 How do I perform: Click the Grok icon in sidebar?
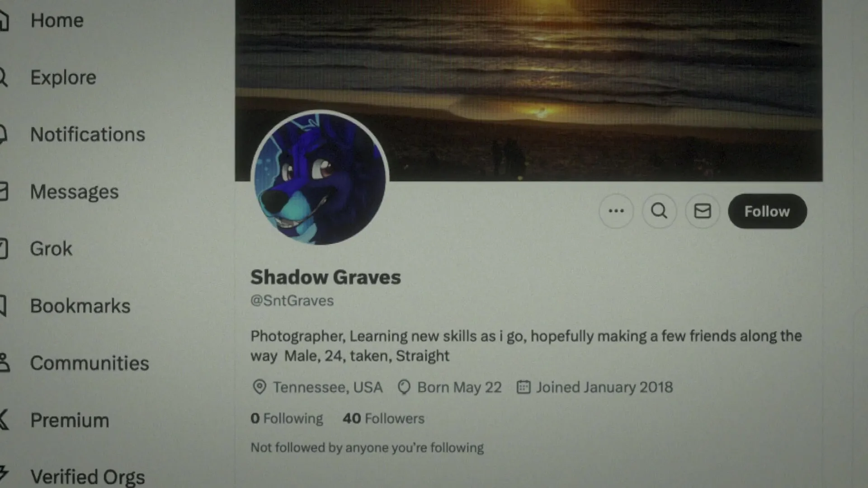coord(4,249)
